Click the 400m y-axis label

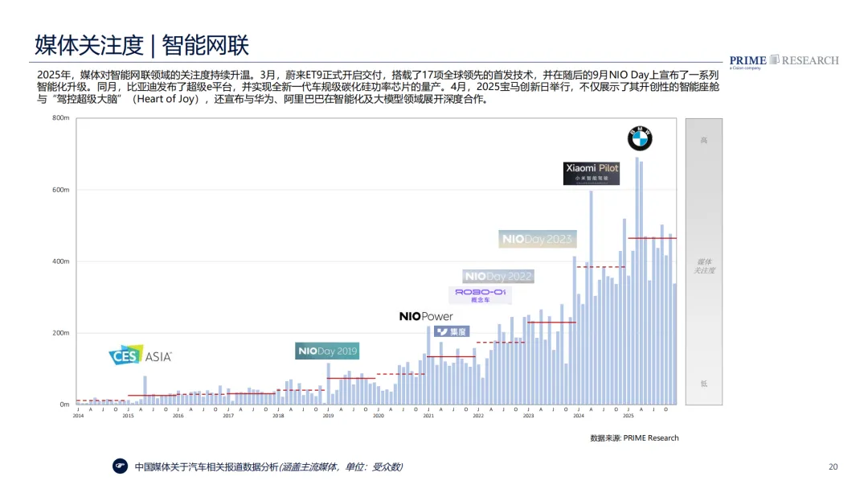61,261
